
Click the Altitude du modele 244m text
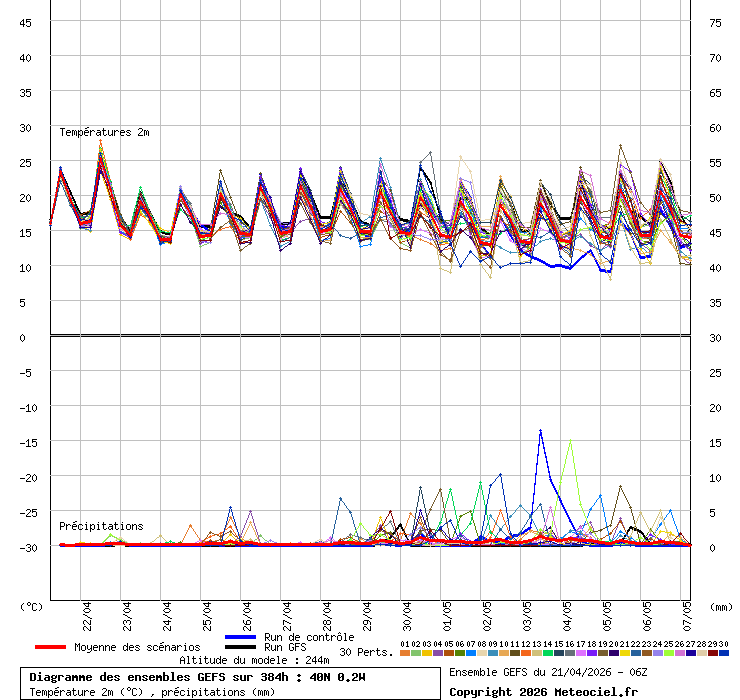pyautogui.click(x=254, y=660)
